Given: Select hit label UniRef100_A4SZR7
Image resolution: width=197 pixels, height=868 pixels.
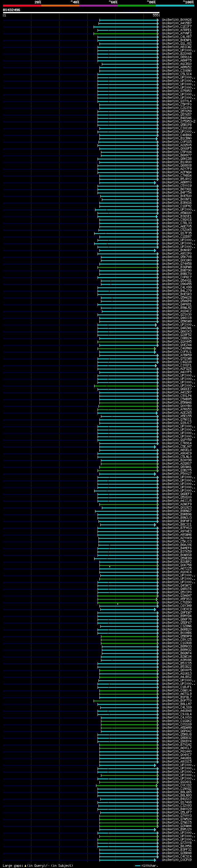Looking at the screenshot, I should click(176, 393).
